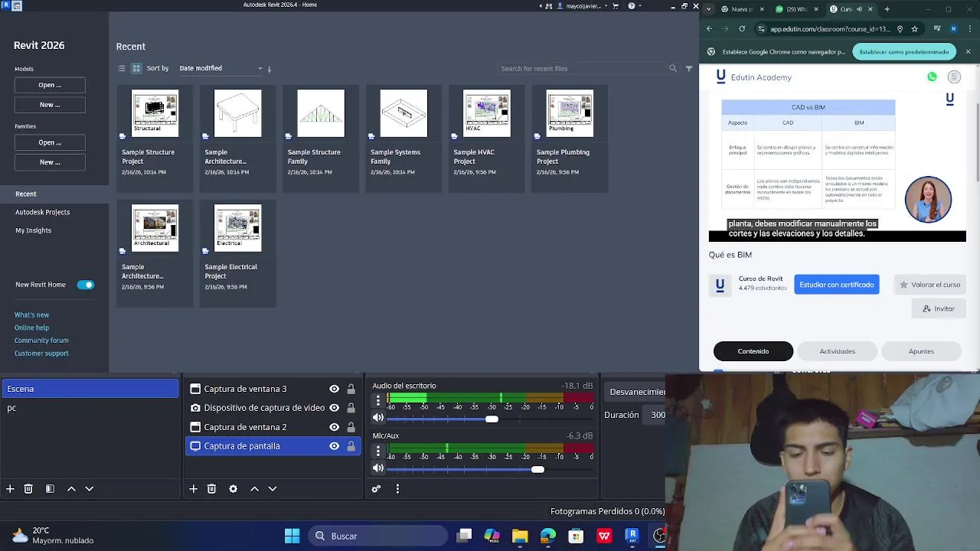The image size is (980, 551).
Task: Click Open under Models in Revit
Action: 50,85
